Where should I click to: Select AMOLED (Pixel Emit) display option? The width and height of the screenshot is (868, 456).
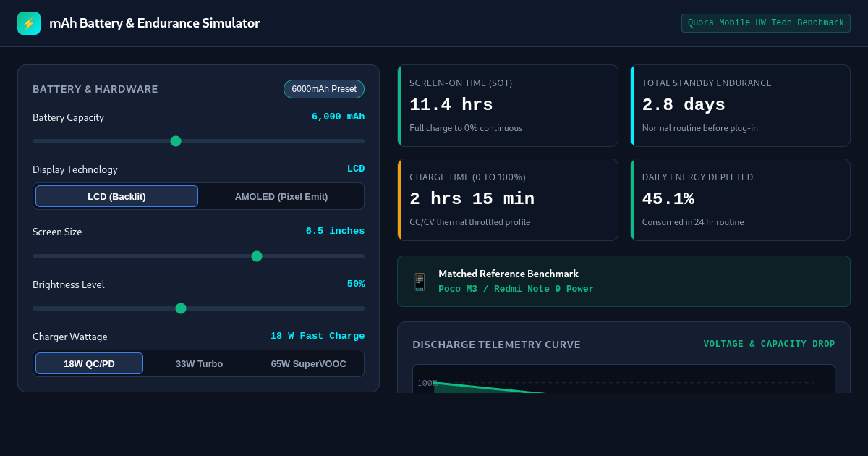point(281,196)
